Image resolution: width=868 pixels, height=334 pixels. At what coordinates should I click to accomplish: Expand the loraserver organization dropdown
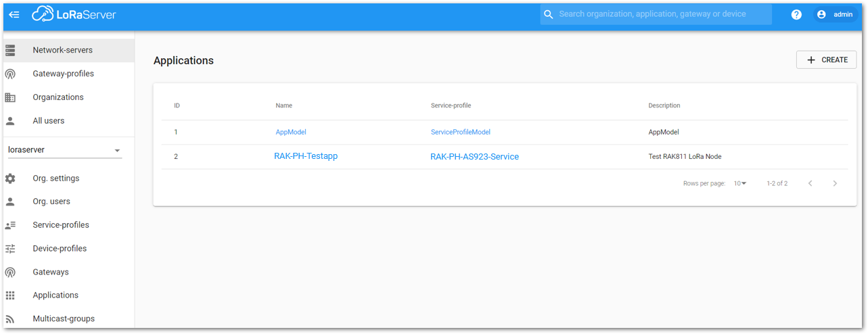tap(65, 150)
